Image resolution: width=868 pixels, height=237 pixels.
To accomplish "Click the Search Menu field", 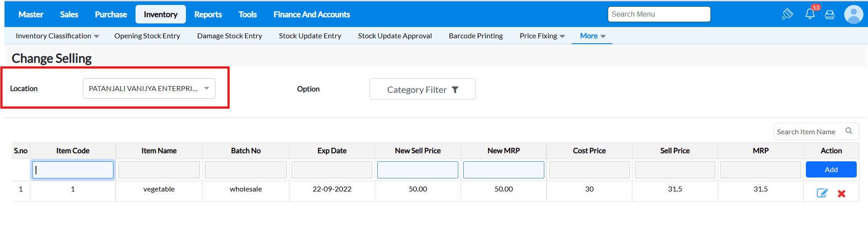I will click(659, 14).
